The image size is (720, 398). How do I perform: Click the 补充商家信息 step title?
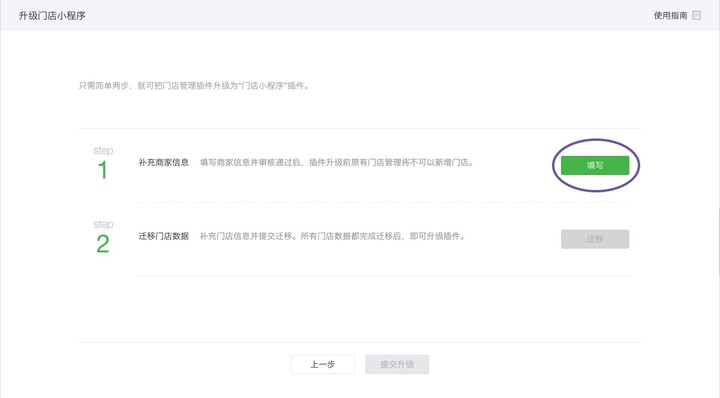(164, 163)
